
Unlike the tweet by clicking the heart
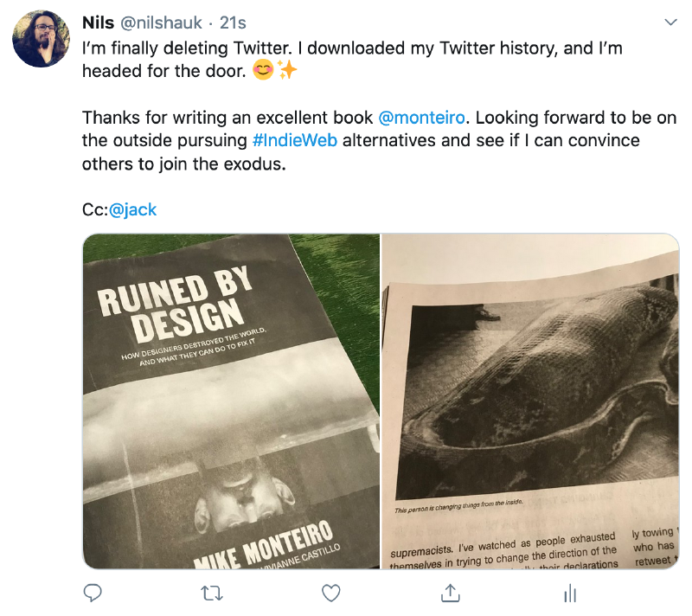point(330,594)
